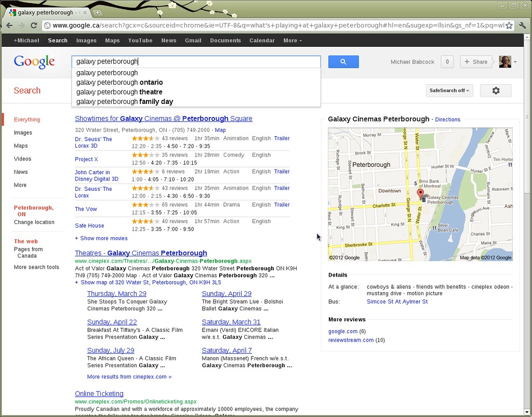
Task: Open YouTube in the top bar
Action: (x=140, y=41)
